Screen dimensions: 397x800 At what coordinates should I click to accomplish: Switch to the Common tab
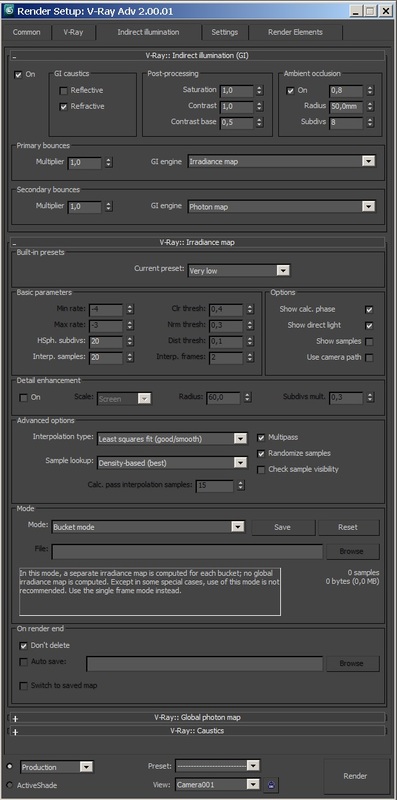(27, 32)
